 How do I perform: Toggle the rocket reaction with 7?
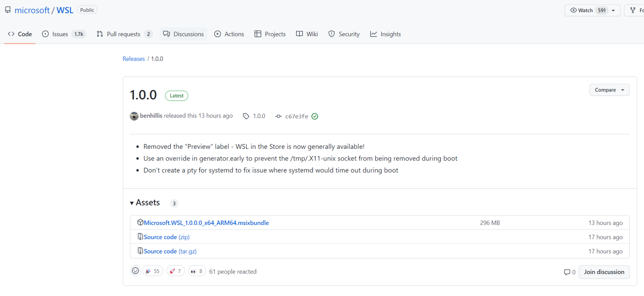175,271
